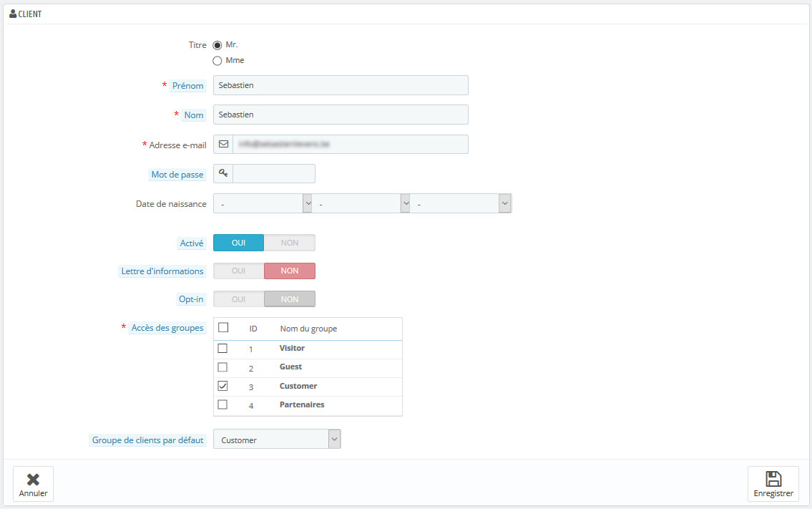Click the Prénom input field

pyautogui.click(x=341, y=85)
